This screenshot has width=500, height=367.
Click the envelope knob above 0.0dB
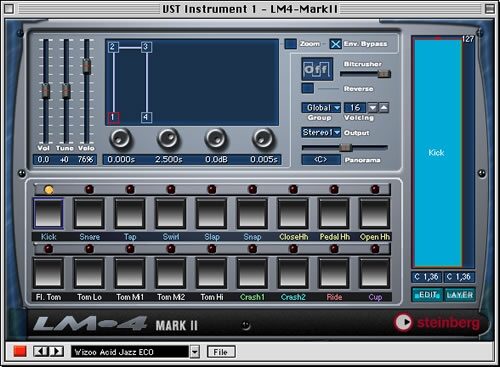tap(216, 138)
